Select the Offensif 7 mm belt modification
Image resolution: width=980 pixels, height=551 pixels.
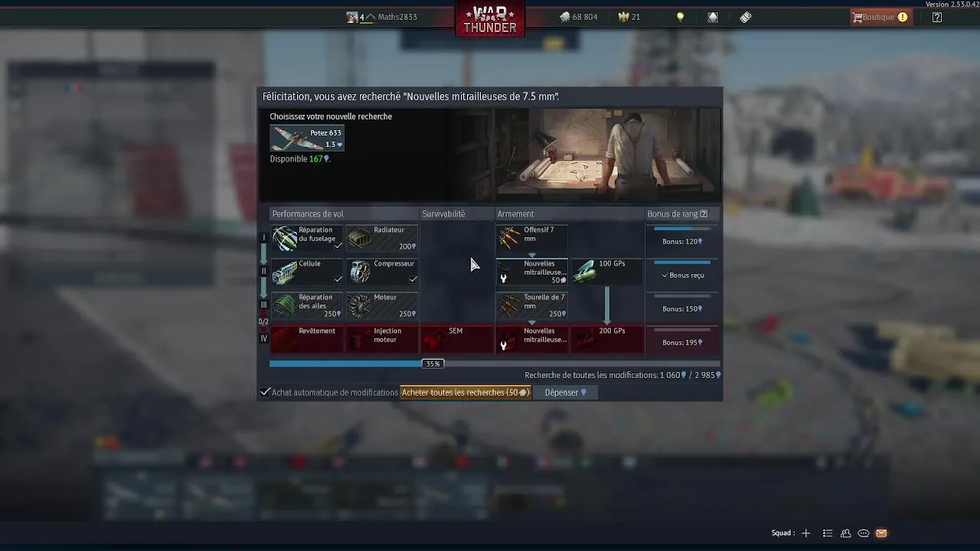532,239
